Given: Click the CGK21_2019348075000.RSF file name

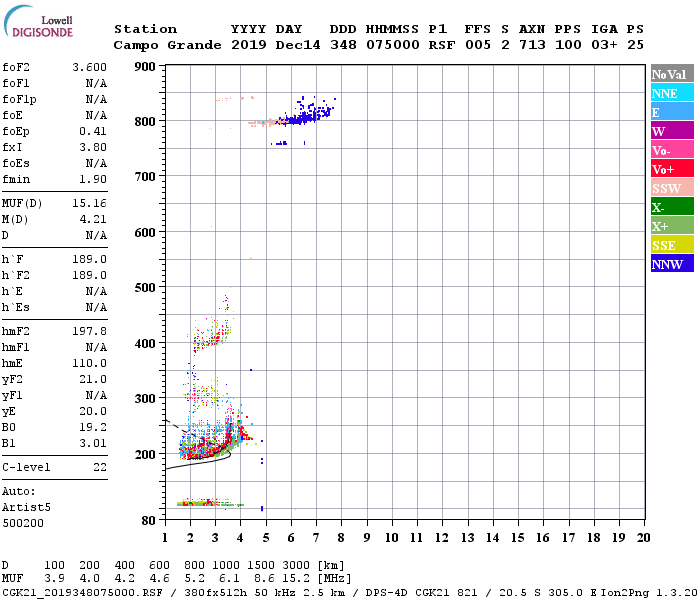Looking at the screenshot, I should click(83, 592).
